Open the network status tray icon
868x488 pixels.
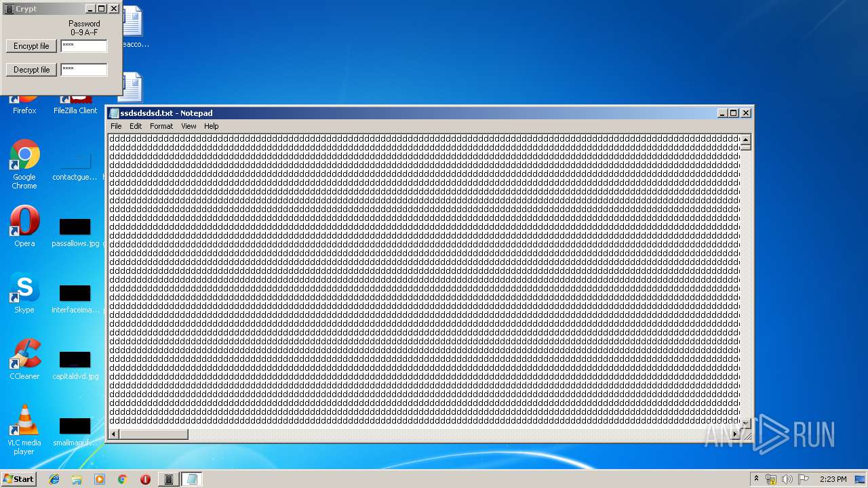click(771, 479)
